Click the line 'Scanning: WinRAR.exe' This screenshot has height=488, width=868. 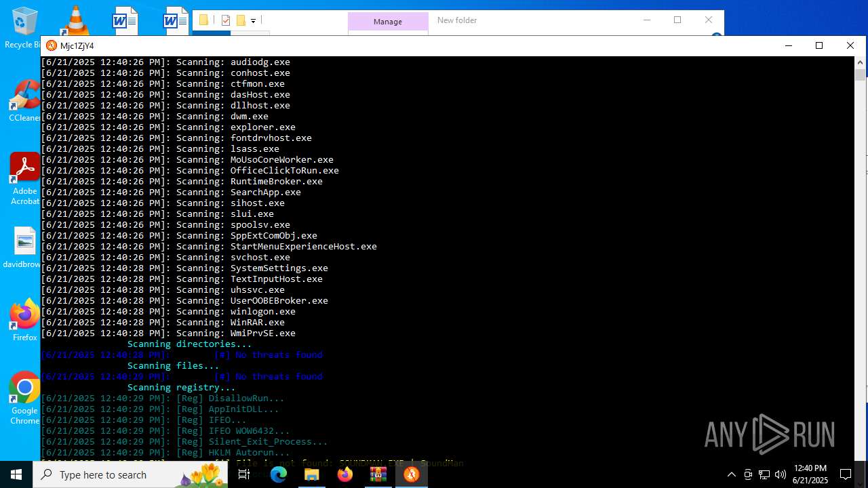pos(163,322)
